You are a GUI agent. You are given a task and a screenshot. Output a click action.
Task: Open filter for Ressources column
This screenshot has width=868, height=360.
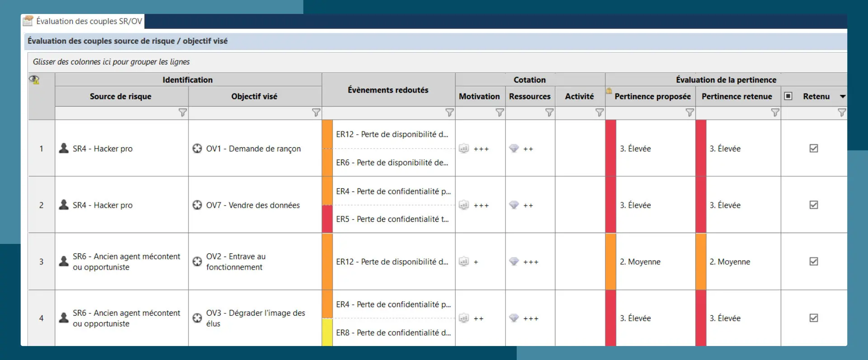[549, 112]
